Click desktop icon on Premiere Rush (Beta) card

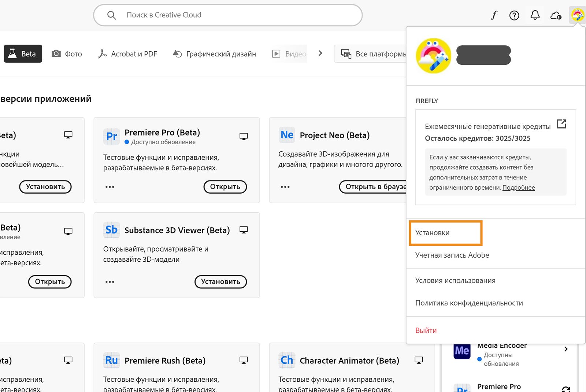[x=244, y=360]
